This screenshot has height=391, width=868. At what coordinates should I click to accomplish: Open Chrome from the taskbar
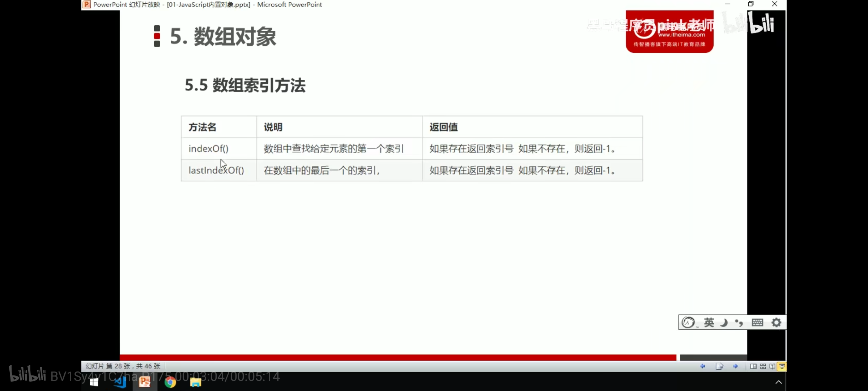tap(170, 382)
